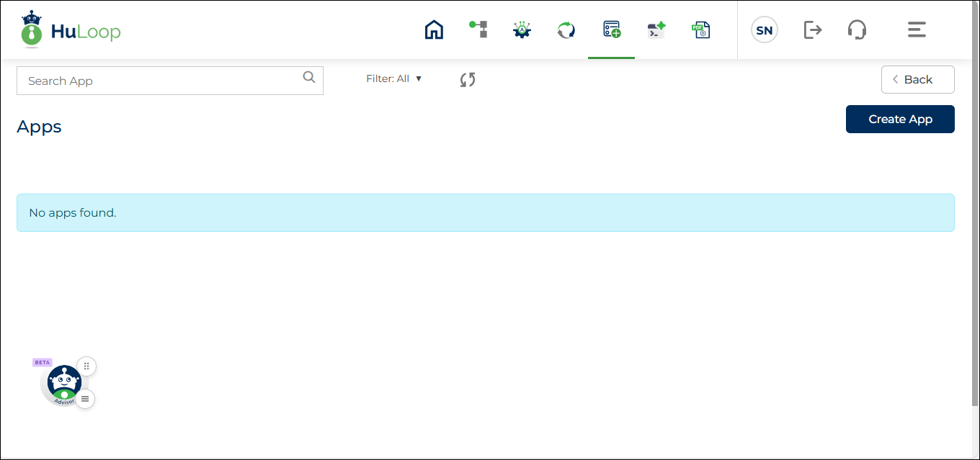Click the circular arrows sync icon in navbar
This screenshot has height=460, width=980.
tap(566, 30)
